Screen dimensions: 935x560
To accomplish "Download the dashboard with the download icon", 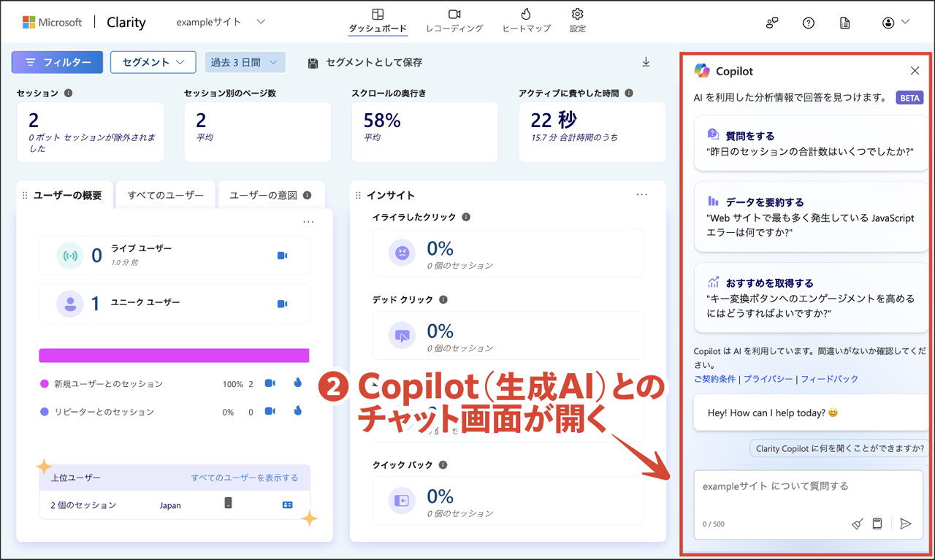I will (646, 62).
